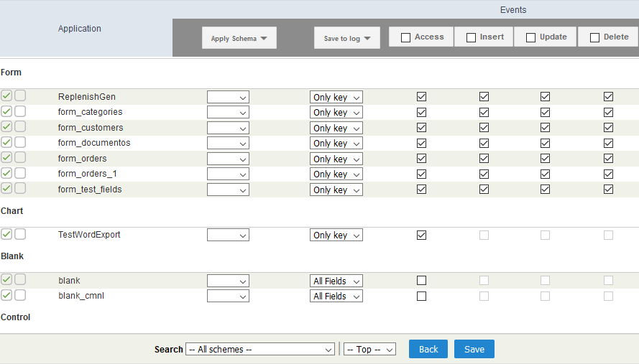The height and width of the screenshot is (364, 639).
Task: Click the Back button
Action: coord(428,349)
